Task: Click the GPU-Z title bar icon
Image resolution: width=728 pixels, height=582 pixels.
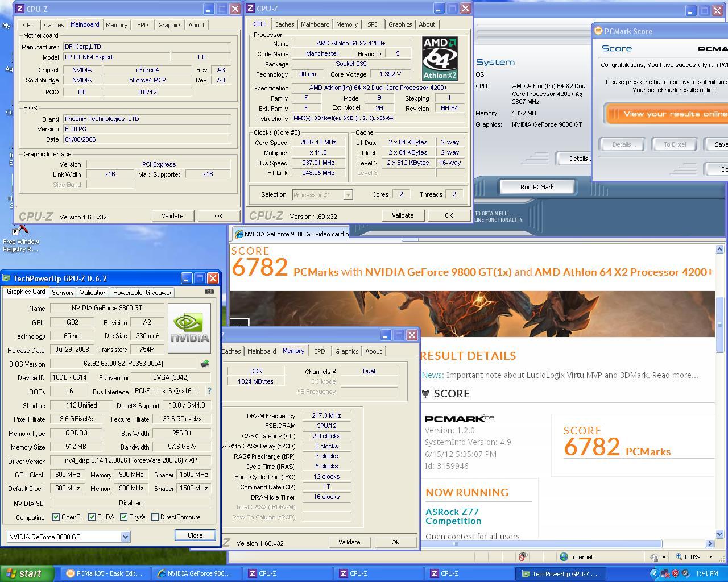Action: [x=7, y=278]
